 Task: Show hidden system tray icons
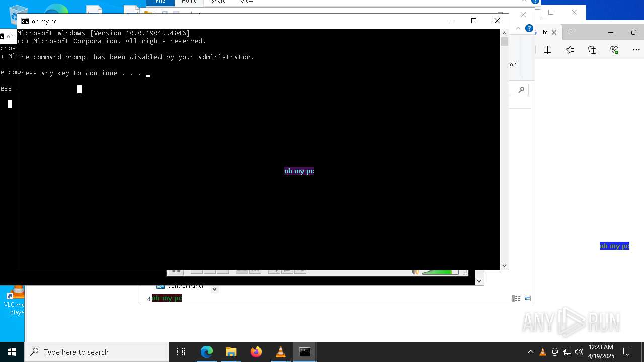coord(530,352)
